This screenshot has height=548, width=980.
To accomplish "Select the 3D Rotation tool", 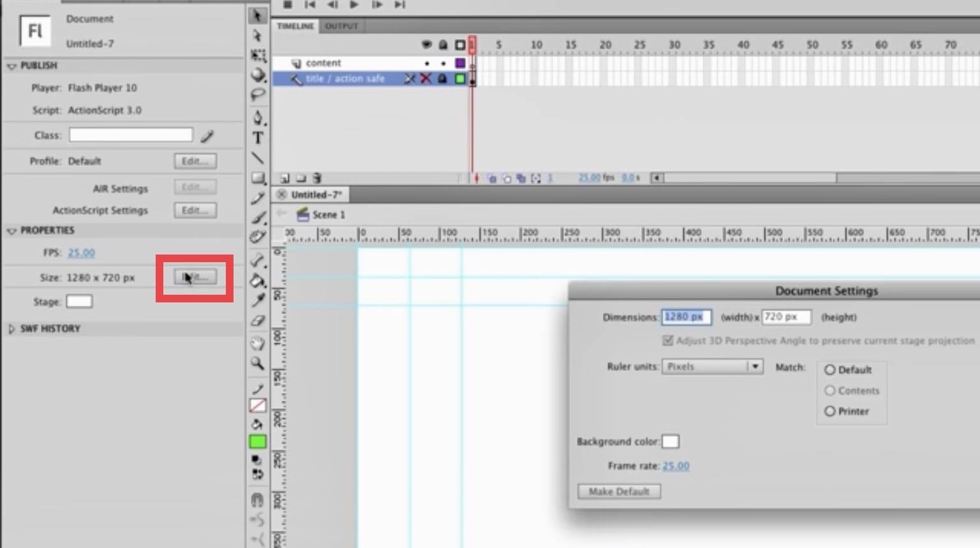I will [258, 75].
